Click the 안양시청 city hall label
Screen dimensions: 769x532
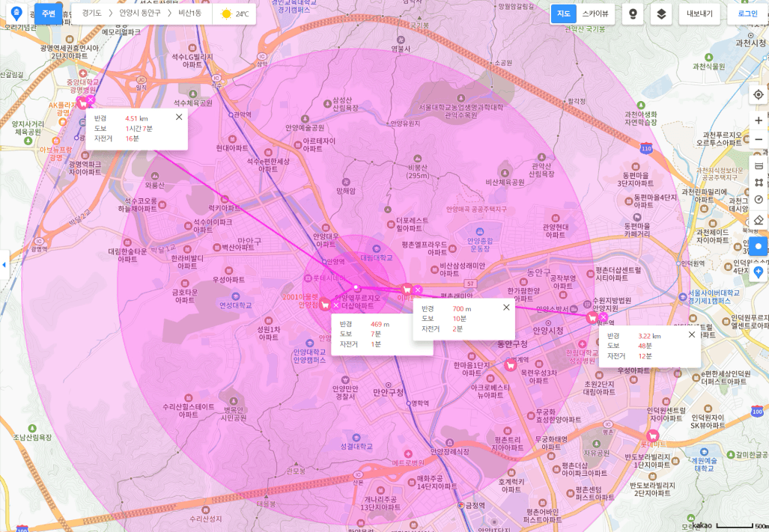coord(548,331)
